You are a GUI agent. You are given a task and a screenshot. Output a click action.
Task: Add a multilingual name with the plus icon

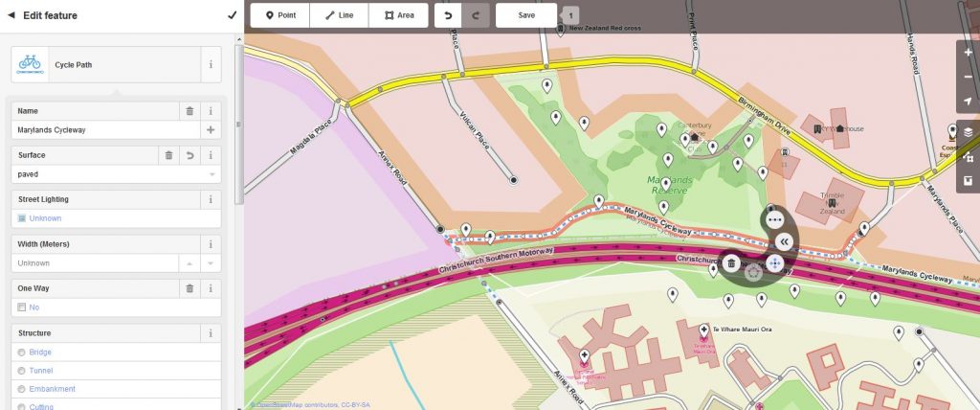tap(211, 130)
